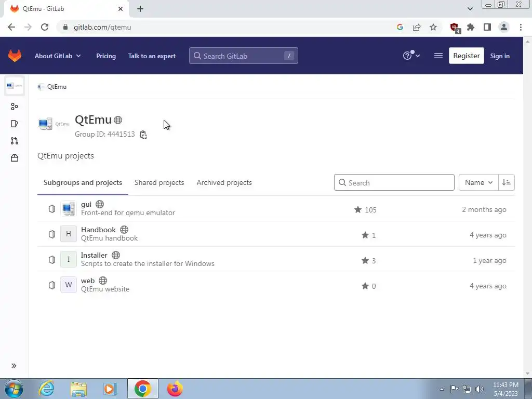Show hidden system tray icons
Image resolution: width=532 pixels, height=399 pixels.
[x=442, y=389]
